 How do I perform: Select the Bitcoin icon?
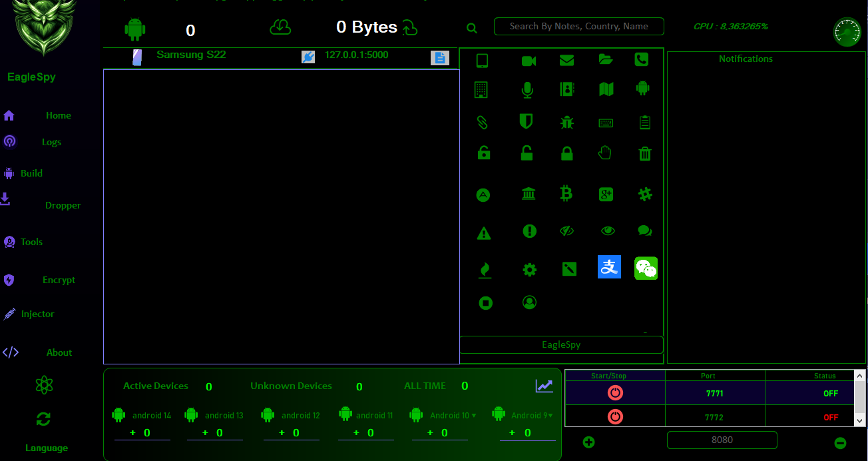(x=566, y=193)
